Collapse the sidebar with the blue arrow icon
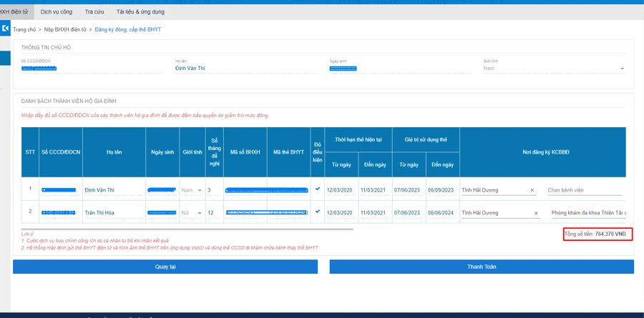The width and height of the screenshot is (644, 318). point(5,28)
